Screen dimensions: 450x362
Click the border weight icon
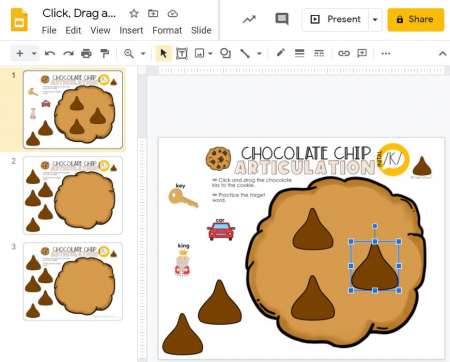point(299,53)
